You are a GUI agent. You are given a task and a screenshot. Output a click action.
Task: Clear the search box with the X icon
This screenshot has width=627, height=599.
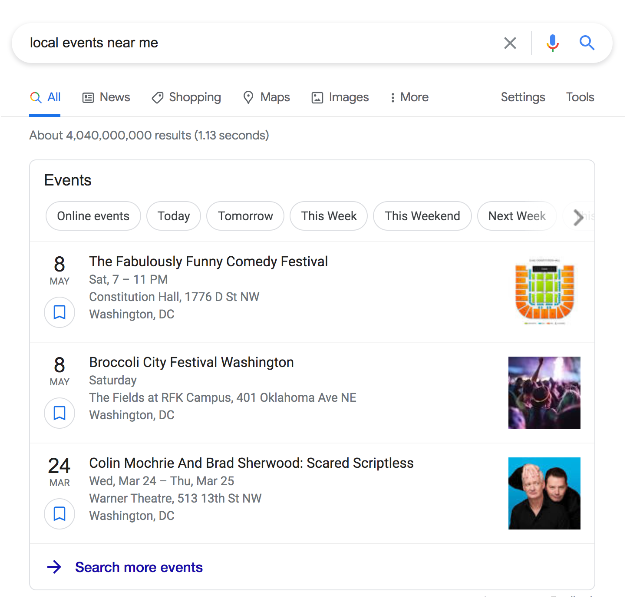[x=510, y=43]
